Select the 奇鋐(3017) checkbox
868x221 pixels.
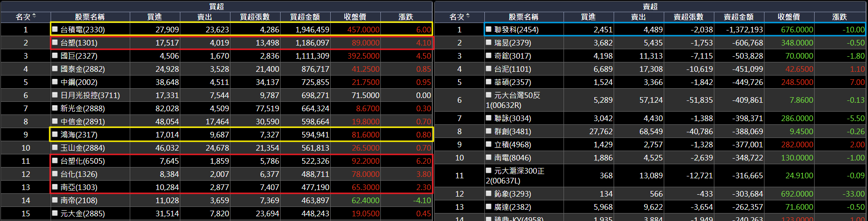point(489,55)
